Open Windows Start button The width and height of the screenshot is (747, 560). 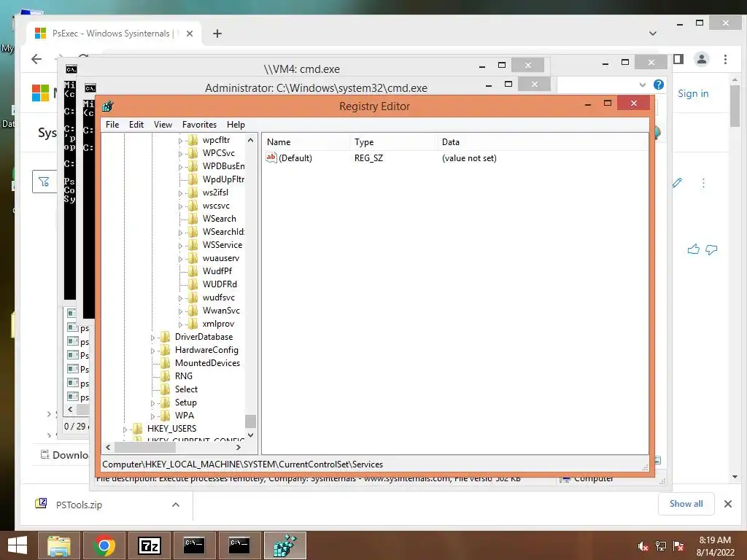(18, 545)
